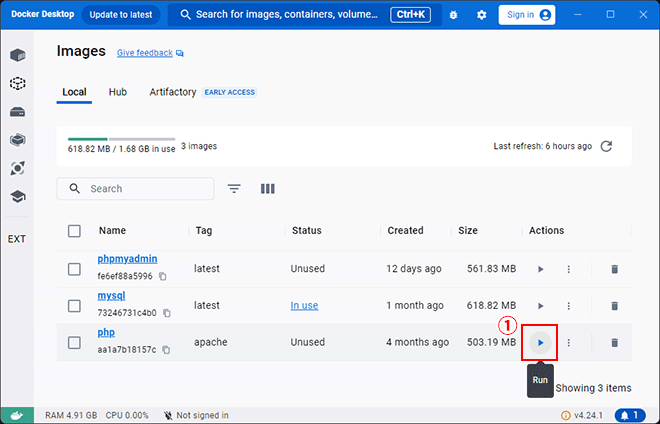Image resolution: width=660 pixels, height=424 pixels.
Task: Open the php image link
Action: [106, 332]
